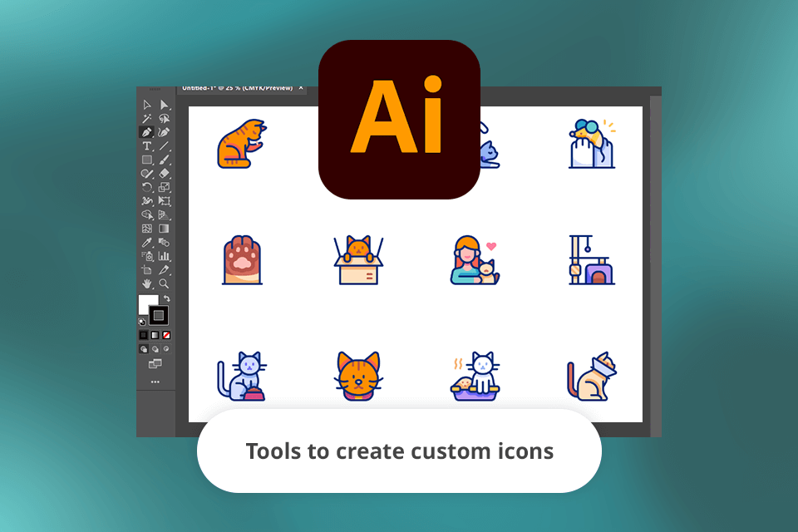
Task: Select the cat scratching post artwork
Action: pyautogui.click(x=592, y=259)
